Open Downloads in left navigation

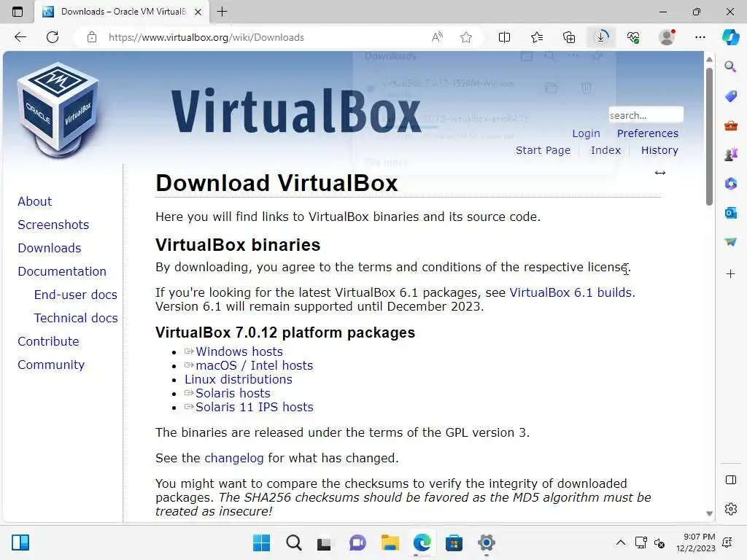pos(50,248)
